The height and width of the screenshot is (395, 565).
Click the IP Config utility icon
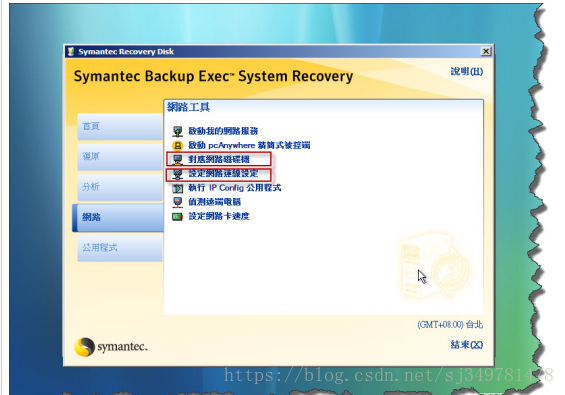click(x=177, y=188)
